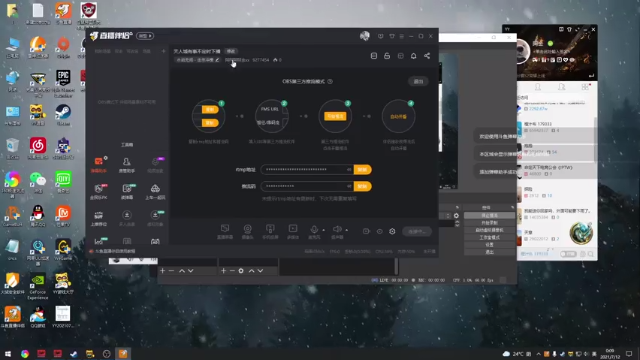
Task: Open the mode selector next to logo
Action: pos(145,36)
